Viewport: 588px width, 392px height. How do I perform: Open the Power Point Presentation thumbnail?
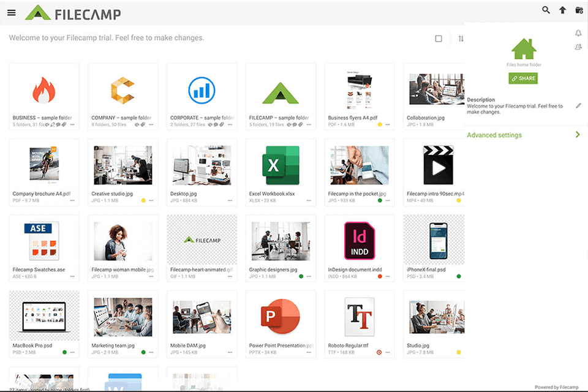[281, 316]
